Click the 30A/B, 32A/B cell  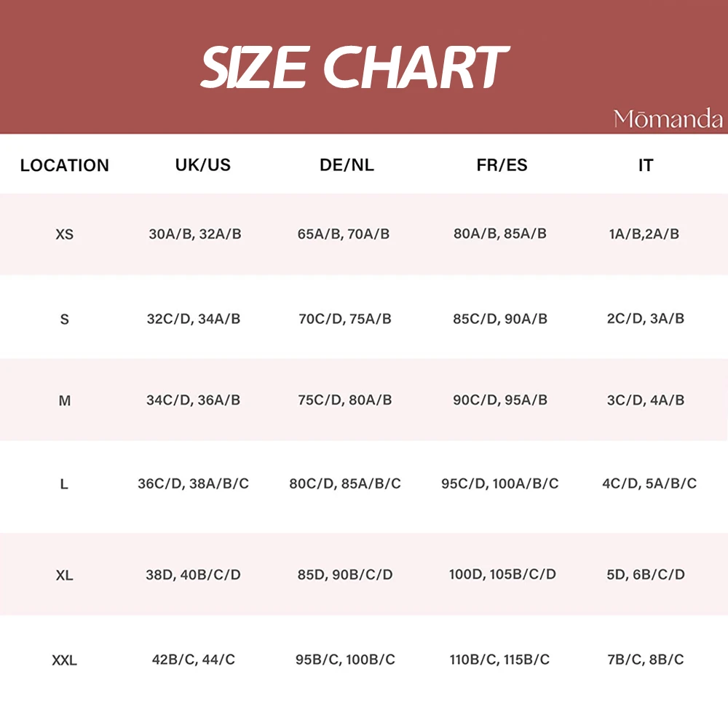click(195, 234)
